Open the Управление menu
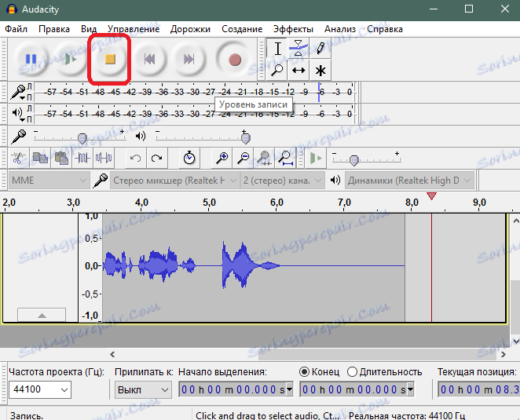 coord(134,29)
